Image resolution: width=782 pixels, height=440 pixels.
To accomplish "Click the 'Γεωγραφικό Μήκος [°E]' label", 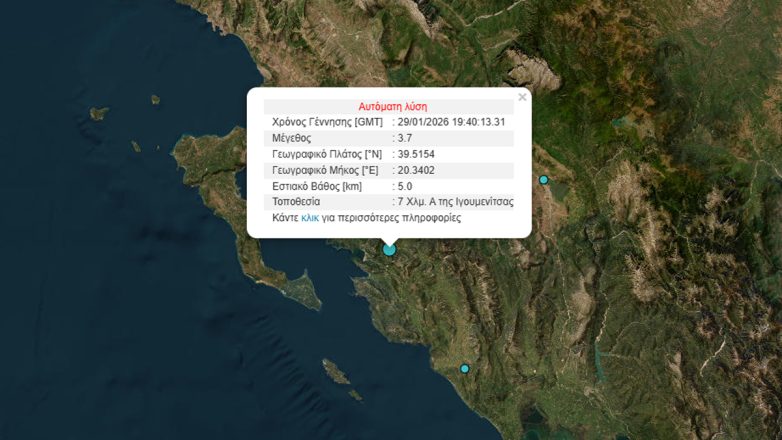I will (325, 171).
